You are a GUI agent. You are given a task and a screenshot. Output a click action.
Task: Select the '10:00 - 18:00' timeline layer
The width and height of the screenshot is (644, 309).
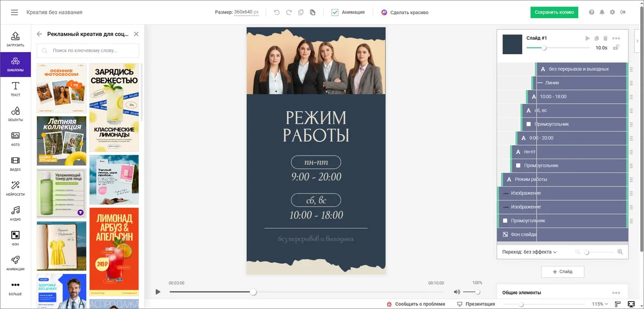click(x=577, y=97)
